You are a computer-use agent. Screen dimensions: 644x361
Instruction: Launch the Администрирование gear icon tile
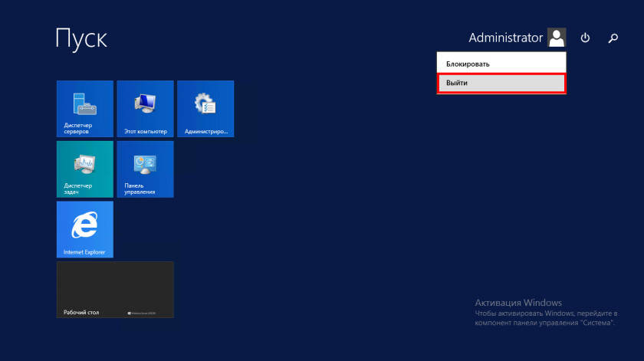[205, 103]
